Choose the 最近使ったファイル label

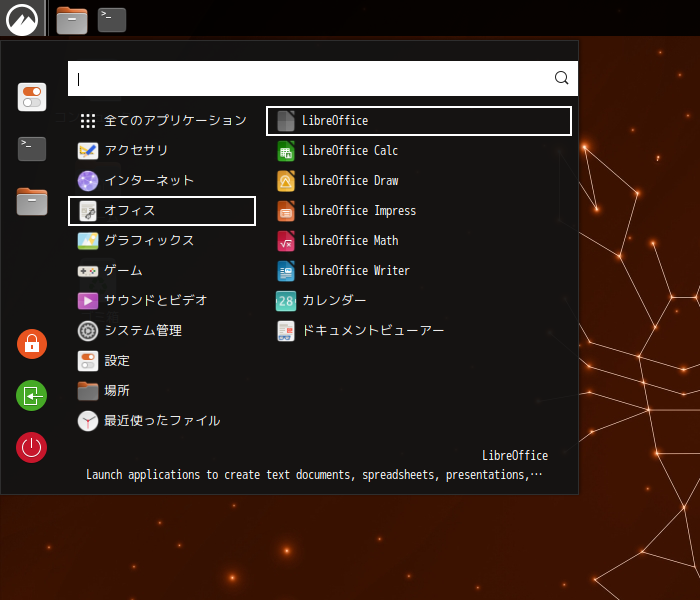(x=162, y=421)
